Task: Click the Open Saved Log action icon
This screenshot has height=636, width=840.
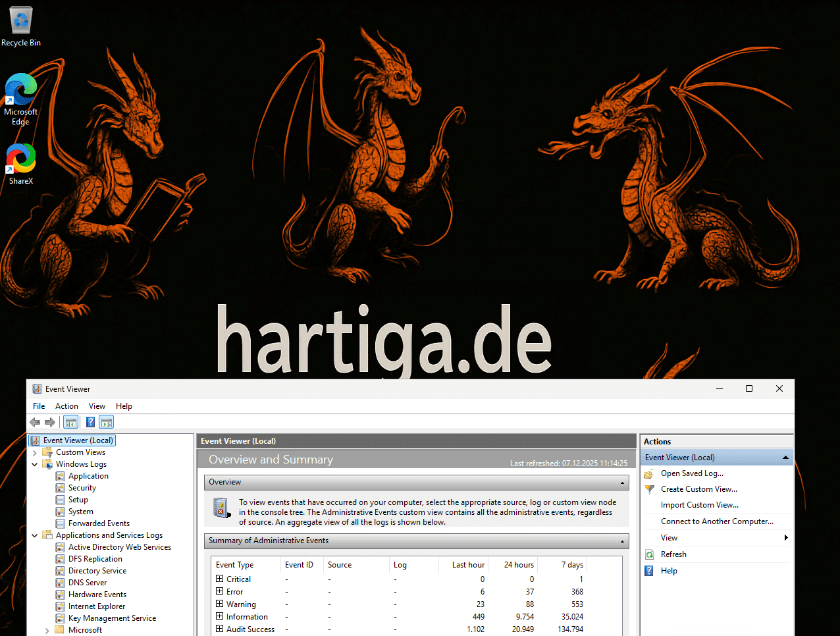Action: pos(648,473)
